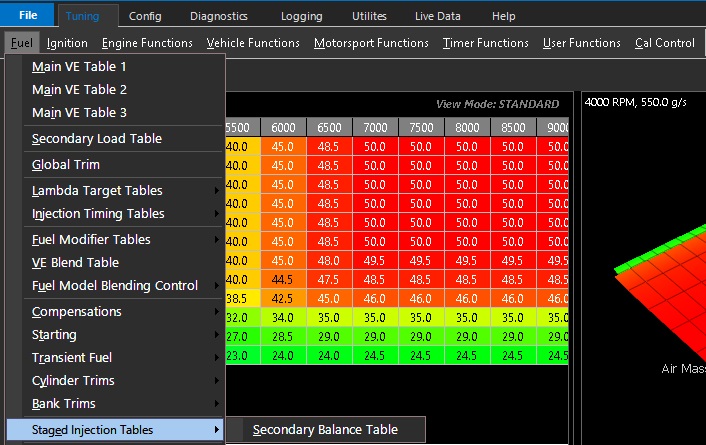Viewport: 706px width, 445px height.
Task: Select the 6500 RPM column header
Action: pyautogui.click(x=329, y=127)
